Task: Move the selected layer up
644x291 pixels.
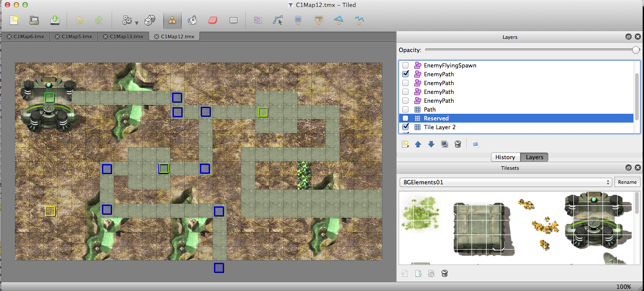Action: tap(418, 144)
